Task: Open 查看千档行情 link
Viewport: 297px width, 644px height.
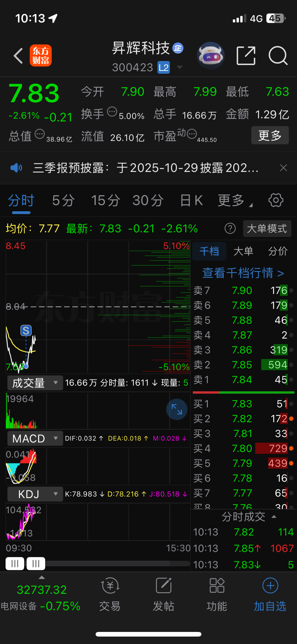Action: [243, 273]
